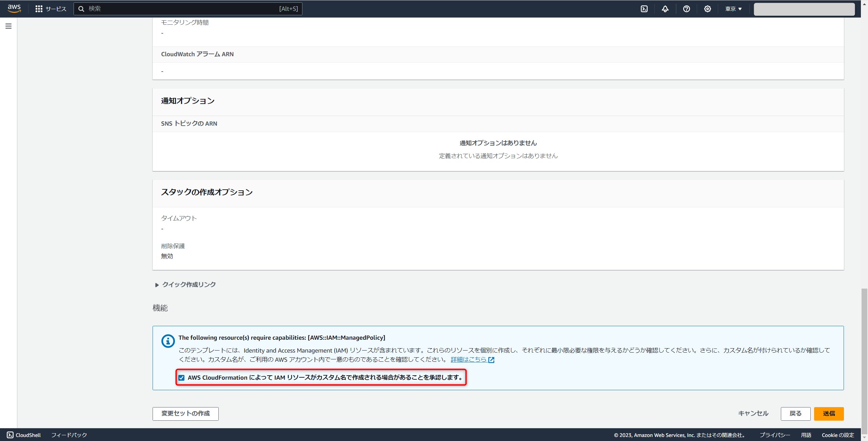Screen dimensions: 868x441
Task: Click the キャンセル link
Action: tap(753, 414)
